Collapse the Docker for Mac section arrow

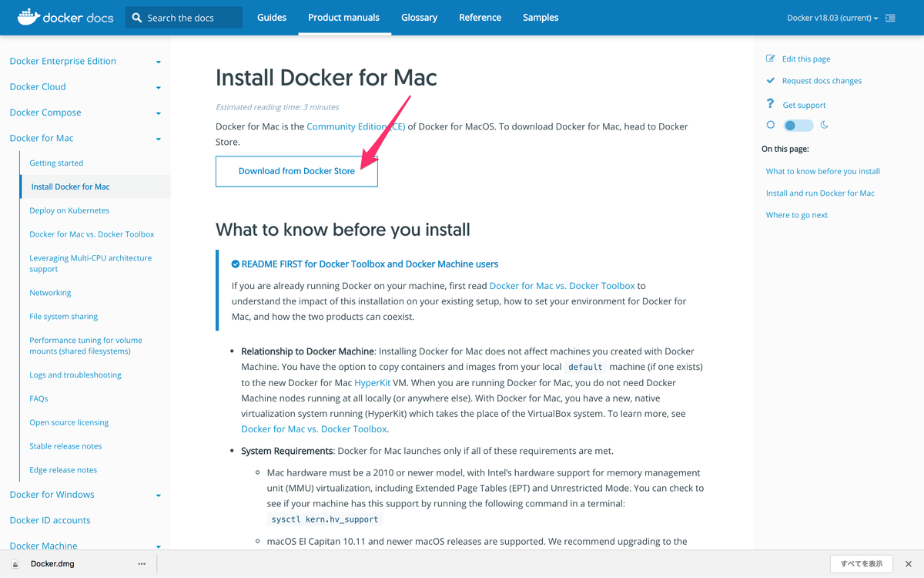click(x=159, y=139)
